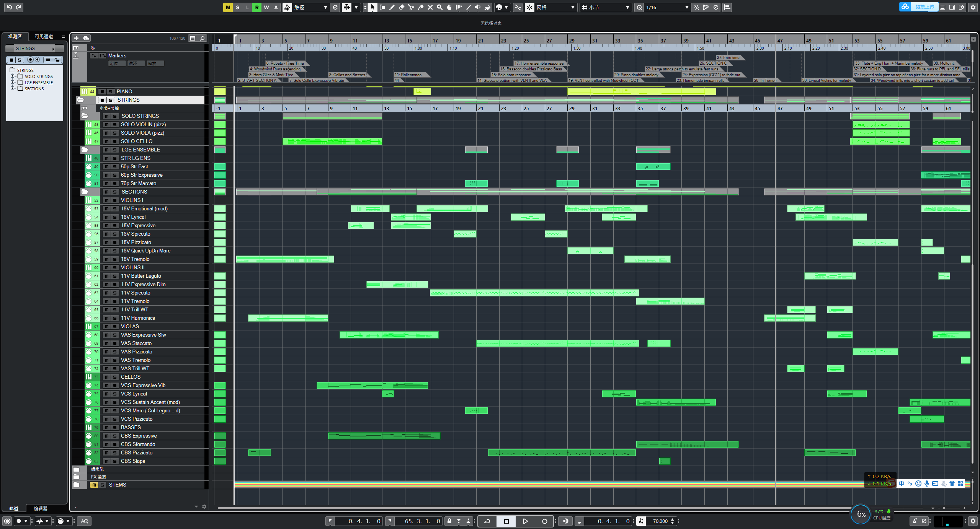This screenshot has height=529, width=980.
Task: Select the Mute tool (X icon)
Action: tap(430, 7)
